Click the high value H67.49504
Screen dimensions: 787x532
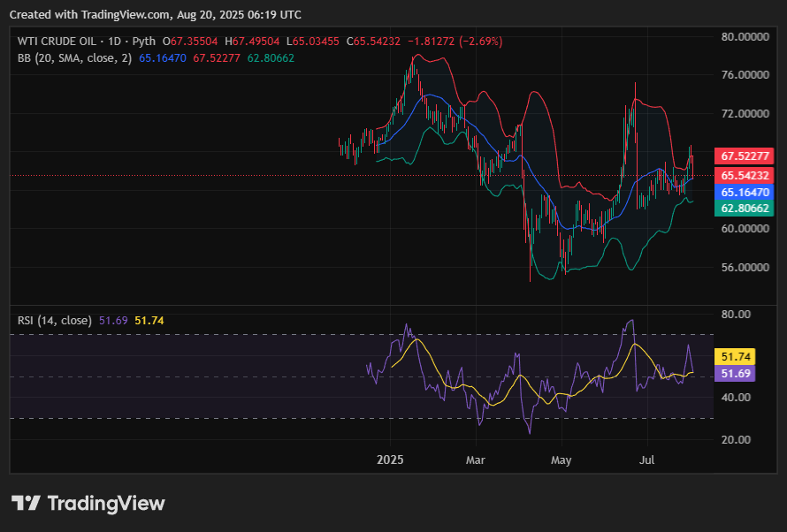click(x=252, y=42)
